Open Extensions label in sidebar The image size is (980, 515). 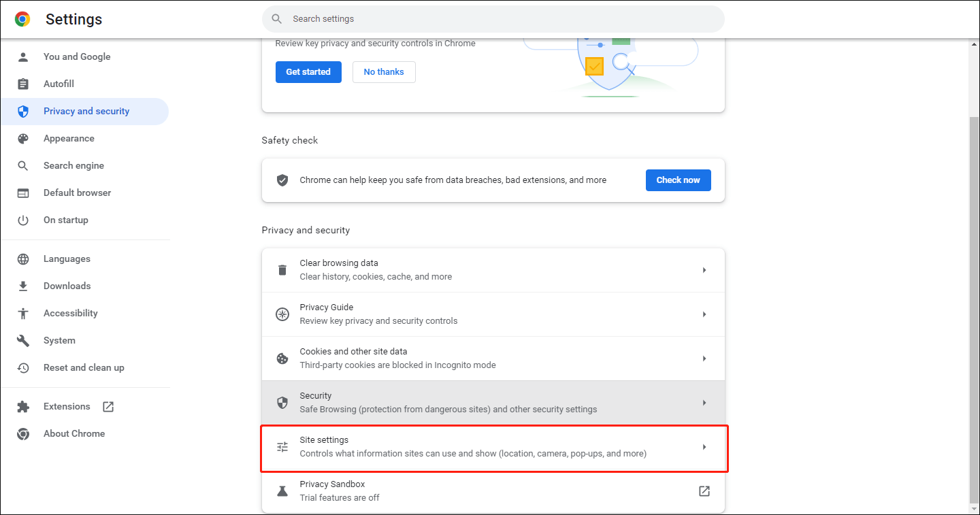coord(67,406)
